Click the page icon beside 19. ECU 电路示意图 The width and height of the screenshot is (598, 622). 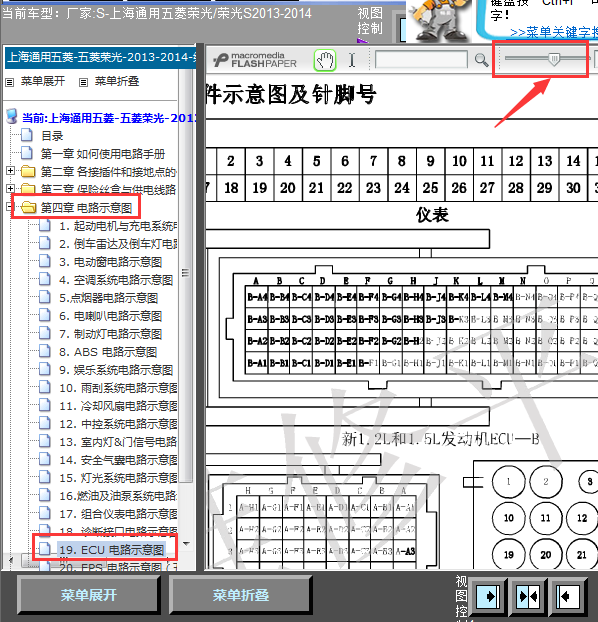coord(44,549)
